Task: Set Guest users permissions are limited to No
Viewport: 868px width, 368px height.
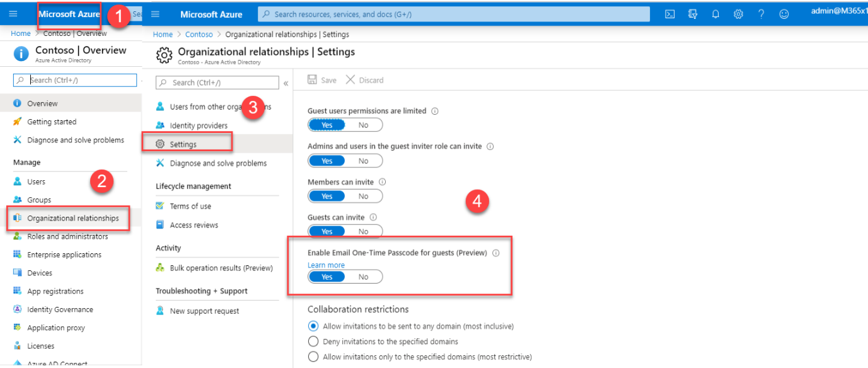Action: 363,125
